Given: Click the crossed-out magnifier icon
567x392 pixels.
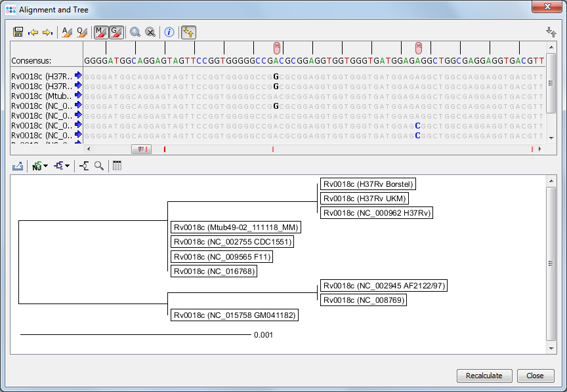Looking at the screenshot, I should pos(150,32).
